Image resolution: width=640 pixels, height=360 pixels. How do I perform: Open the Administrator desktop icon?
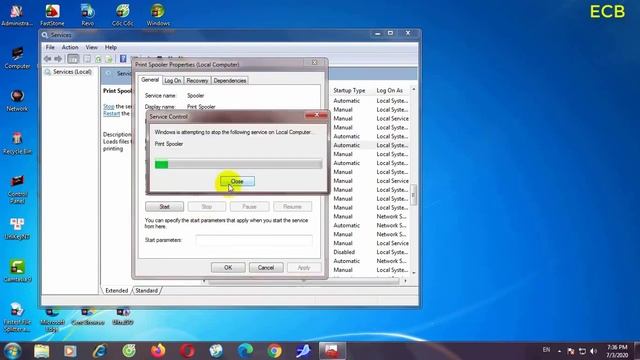16,15
